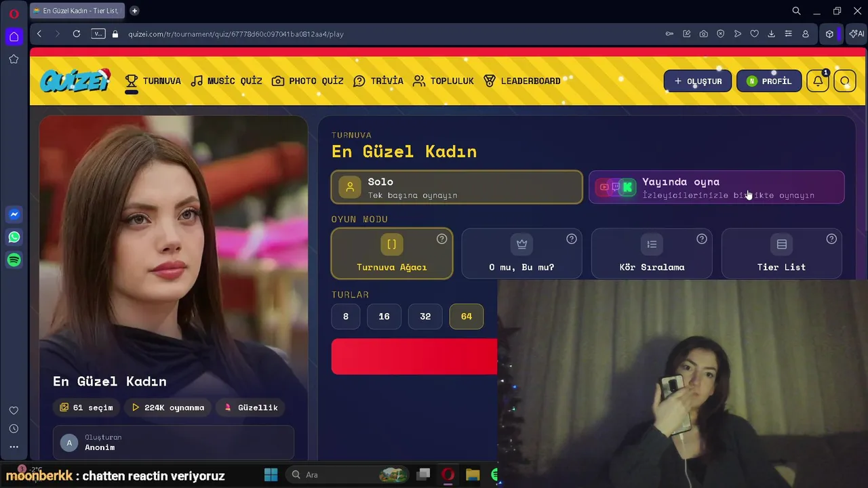Open the ad blocker shield icon
868x488 pixels.
(721, 34)
